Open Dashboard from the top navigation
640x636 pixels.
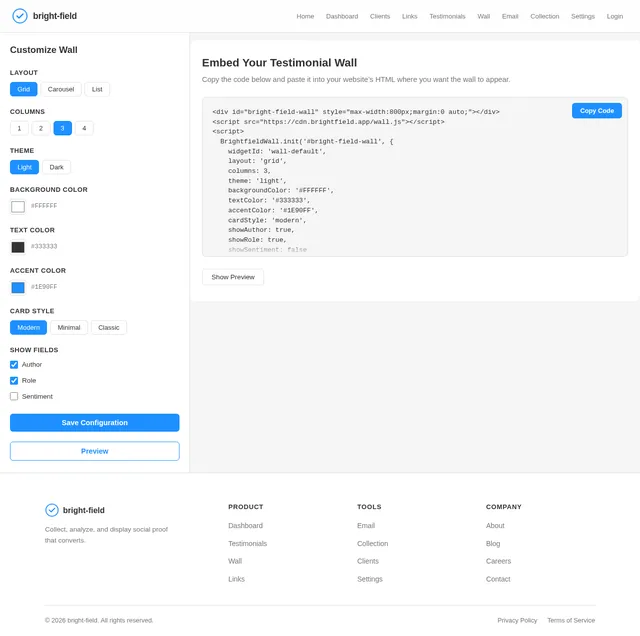tap(342, 16)
